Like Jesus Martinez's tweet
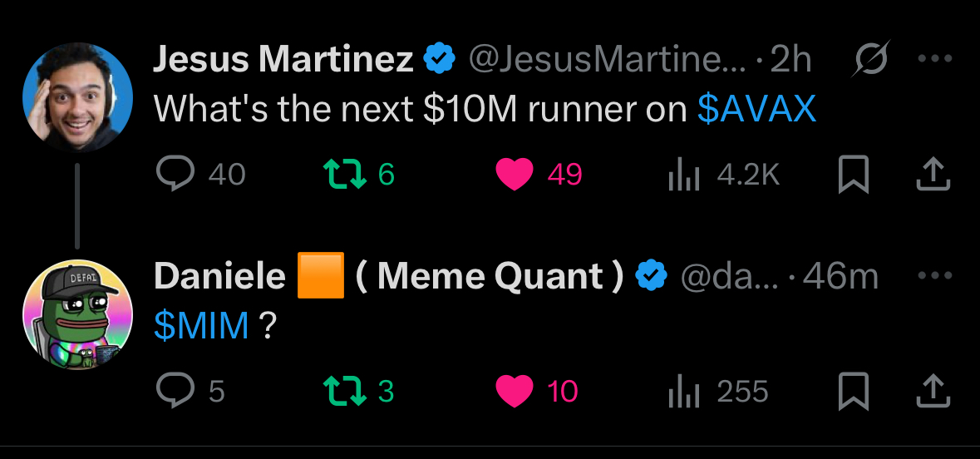 [514, 175]
